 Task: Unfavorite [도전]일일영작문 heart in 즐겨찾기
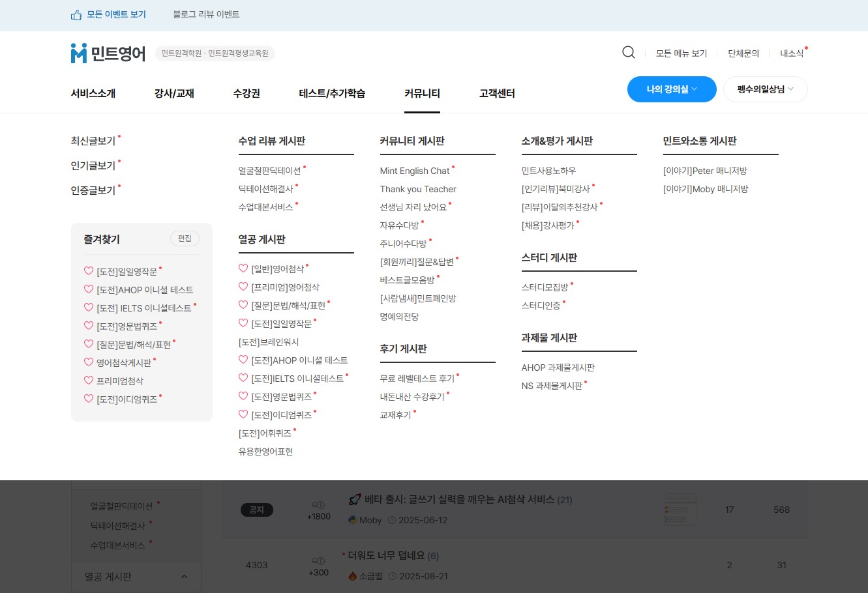pos(89,271)
